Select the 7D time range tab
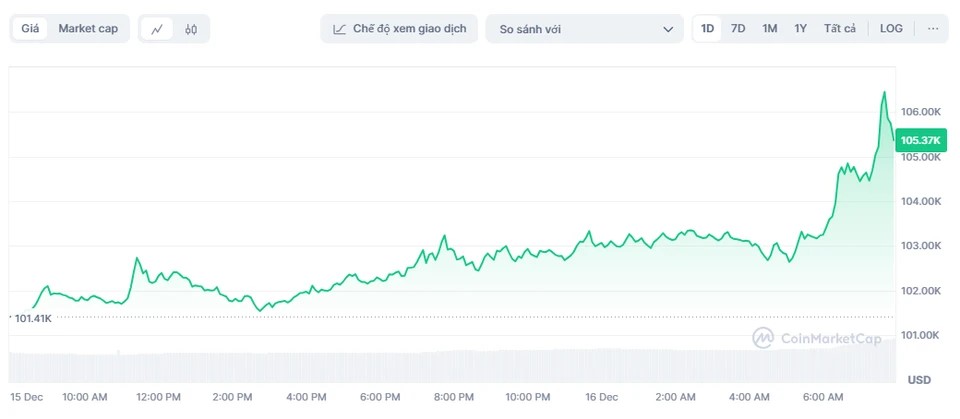This screenshot has width=960, height=419. pyautogui.click(x=738, y=28)
